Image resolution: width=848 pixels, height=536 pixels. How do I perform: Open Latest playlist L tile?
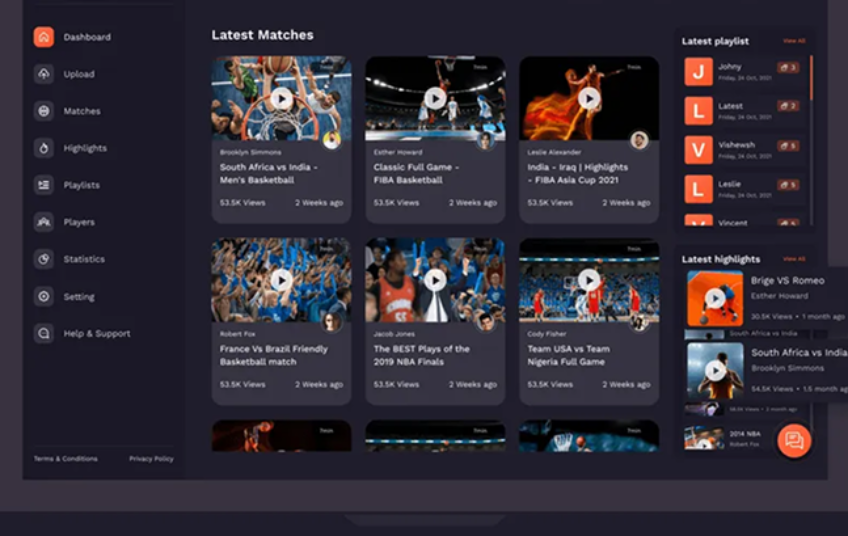coord(698,111)
